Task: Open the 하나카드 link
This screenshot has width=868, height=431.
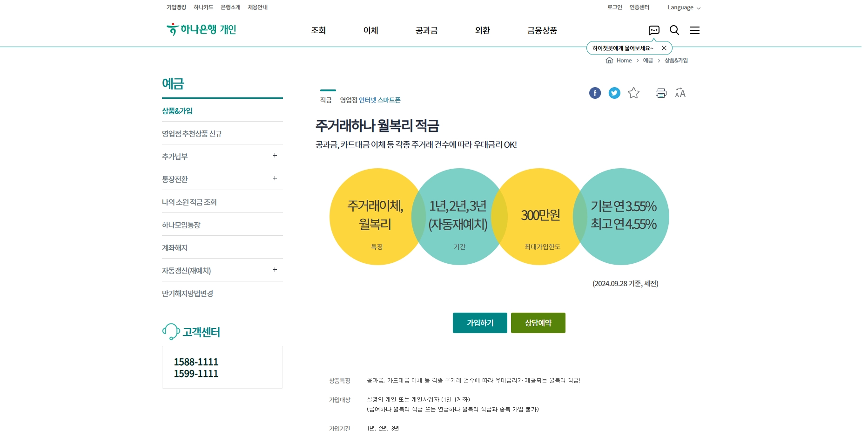Action: pyautogui.click(x=203, y=7)
